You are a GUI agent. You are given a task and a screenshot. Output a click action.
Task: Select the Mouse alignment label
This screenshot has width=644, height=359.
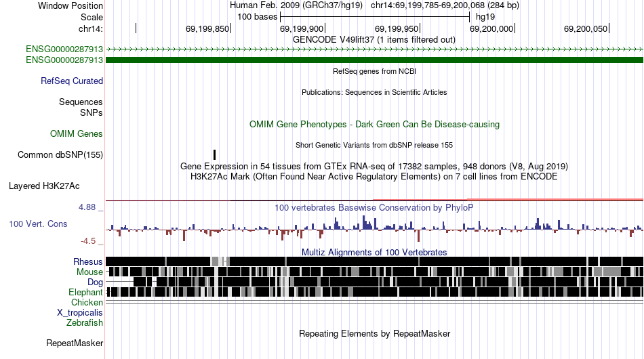(x=89, y=272)
